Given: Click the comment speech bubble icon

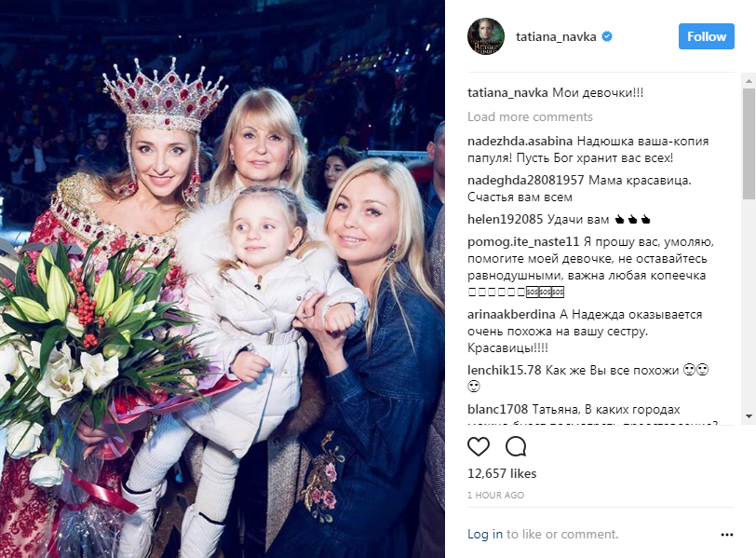Looking at the screenshot, I should 516,446.
